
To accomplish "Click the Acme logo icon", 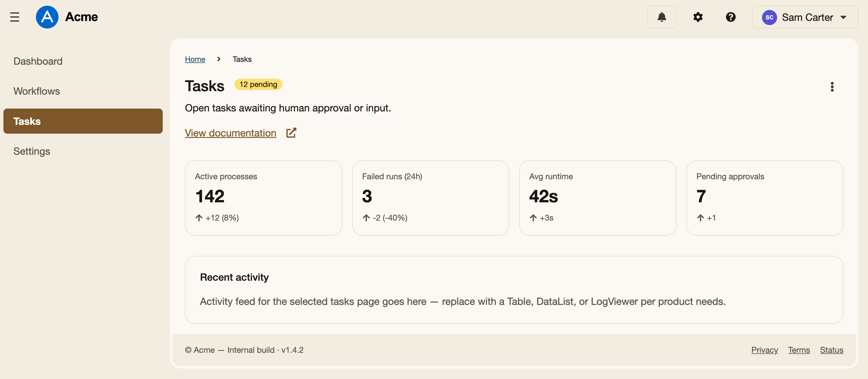I will (x=47, y=17).
